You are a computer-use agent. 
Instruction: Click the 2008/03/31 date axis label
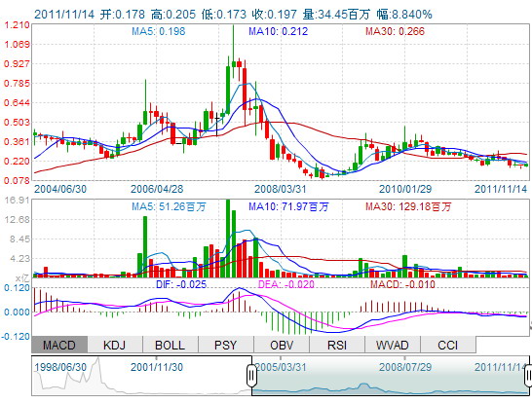[281, 189]
